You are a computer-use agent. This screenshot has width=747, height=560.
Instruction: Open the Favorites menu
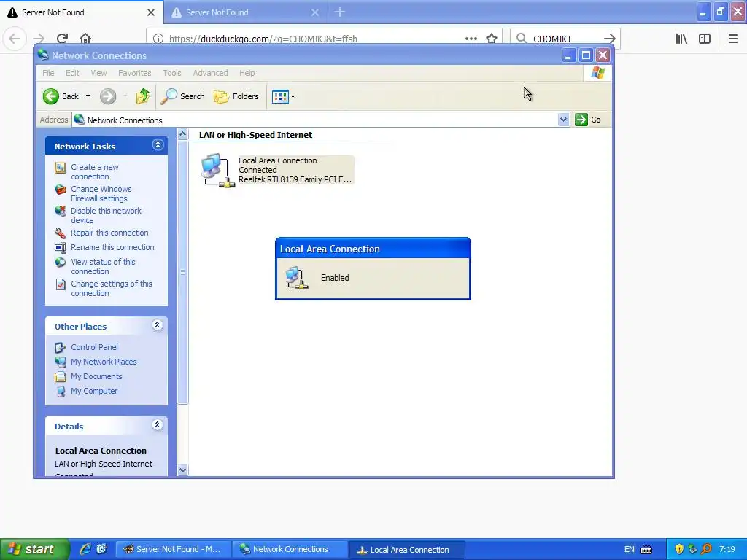click(135, 73)
